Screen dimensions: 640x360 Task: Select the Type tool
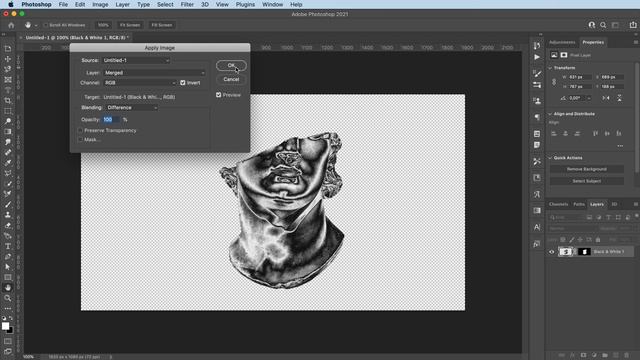[x=8, y=246]
